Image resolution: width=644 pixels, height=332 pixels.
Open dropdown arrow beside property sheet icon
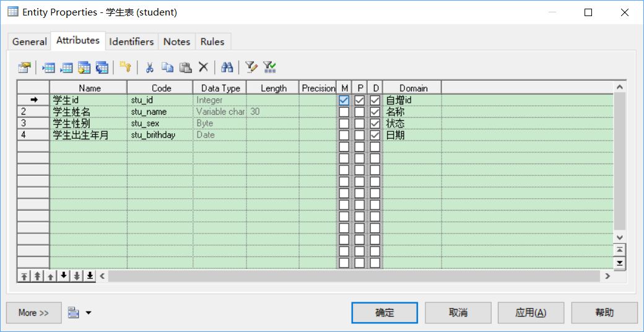(89, 313)
